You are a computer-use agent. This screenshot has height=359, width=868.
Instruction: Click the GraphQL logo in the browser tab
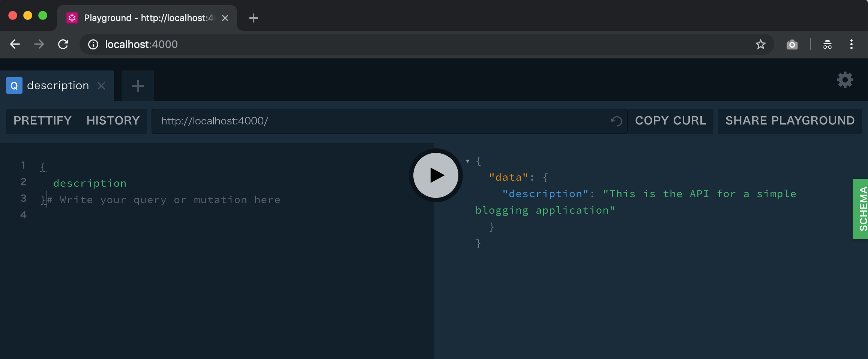click(72, 18)
